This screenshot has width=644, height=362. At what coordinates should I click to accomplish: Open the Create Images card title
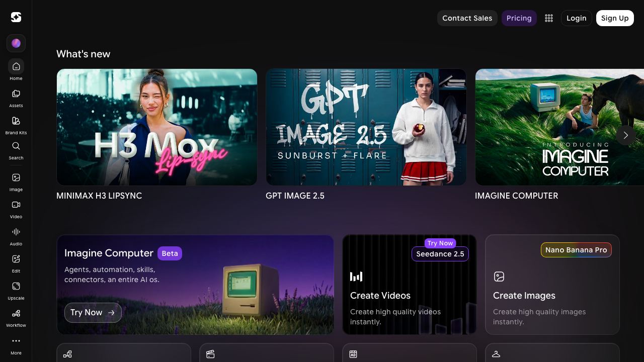pos(524,296)
